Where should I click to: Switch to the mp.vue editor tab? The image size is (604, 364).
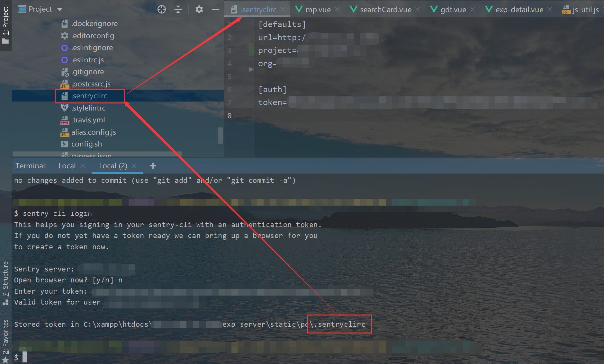point(318,10)
